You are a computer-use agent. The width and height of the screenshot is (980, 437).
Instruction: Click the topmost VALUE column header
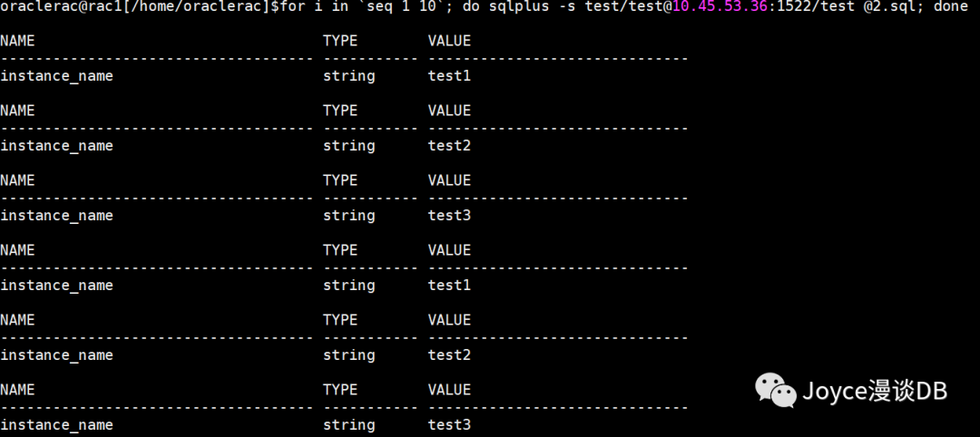(449, 41)
